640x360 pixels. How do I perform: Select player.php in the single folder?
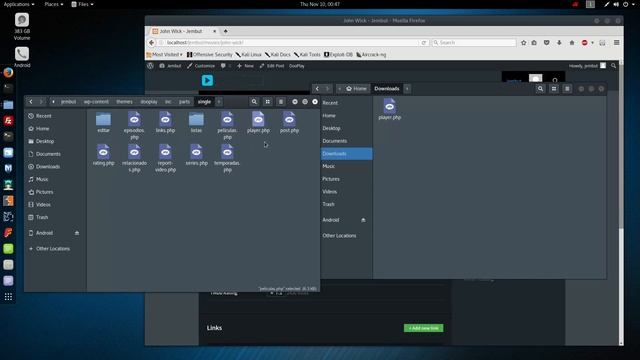(258, 122)
